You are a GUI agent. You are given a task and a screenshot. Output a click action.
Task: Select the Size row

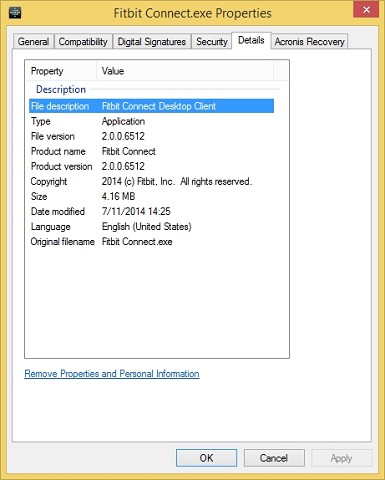coord(151,196)
